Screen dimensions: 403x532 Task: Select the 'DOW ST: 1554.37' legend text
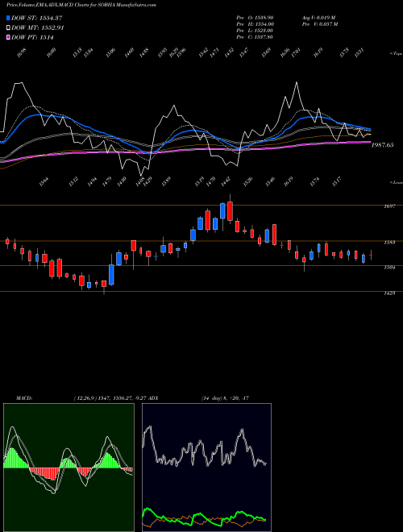36,18
